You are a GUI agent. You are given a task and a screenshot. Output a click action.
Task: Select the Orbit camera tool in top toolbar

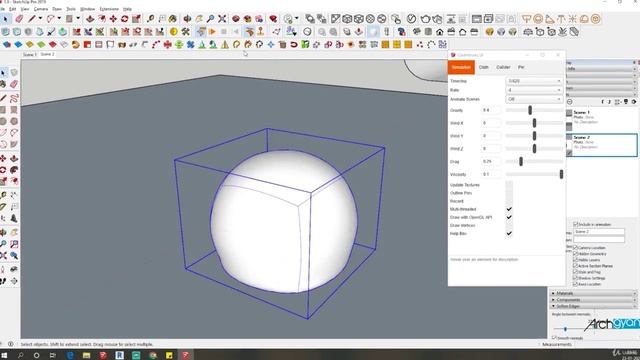187,19
